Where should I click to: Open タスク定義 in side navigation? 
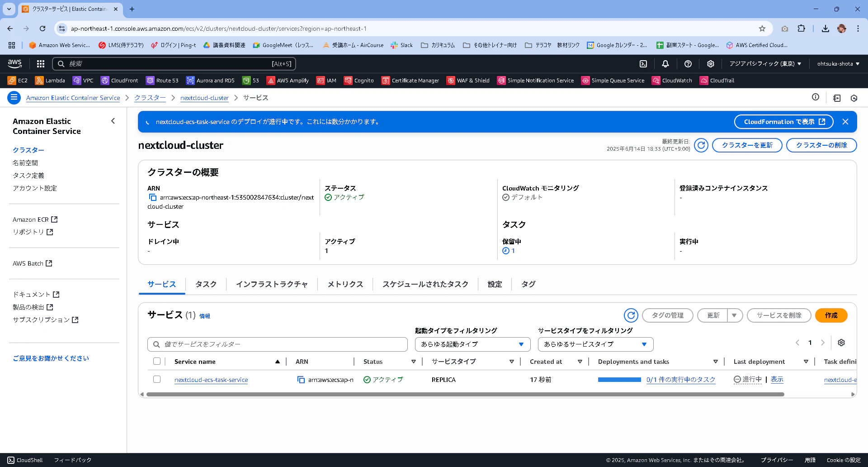pyautogui.click(x=28, y=175)
